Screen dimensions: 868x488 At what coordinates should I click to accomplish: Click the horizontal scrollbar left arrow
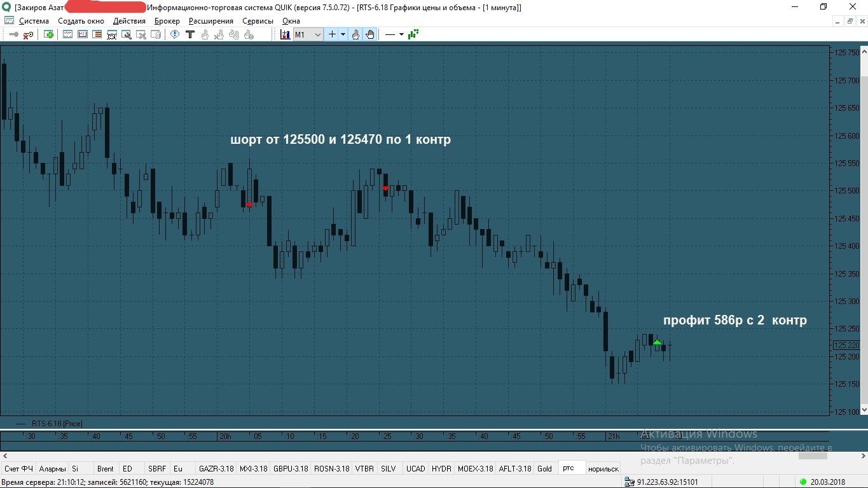pos(5,456)
